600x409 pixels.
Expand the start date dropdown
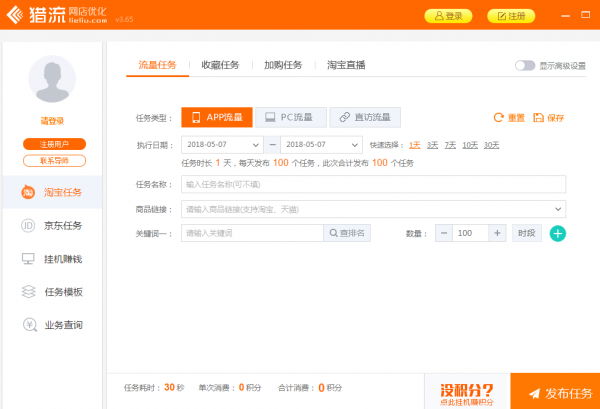(258, 145)
